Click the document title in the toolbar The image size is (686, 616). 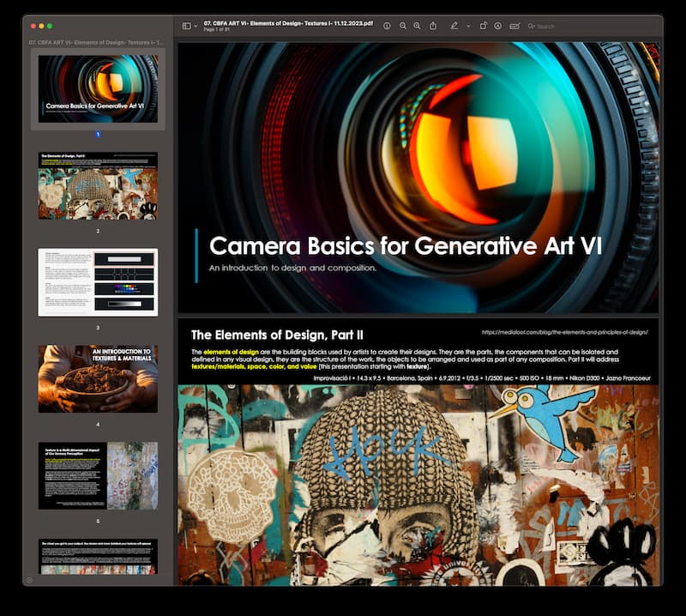[288, 22]
